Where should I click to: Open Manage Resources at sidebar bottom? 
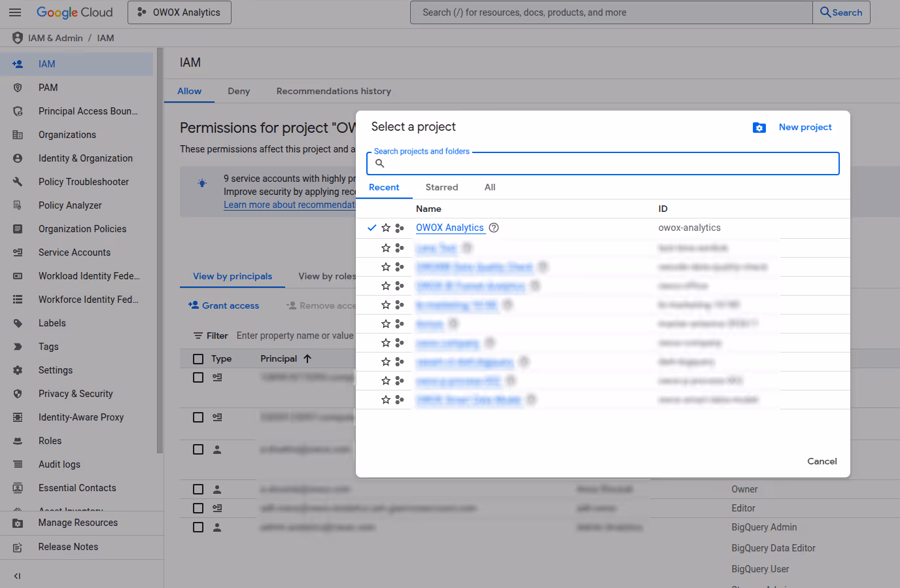(x=81, y=523)
